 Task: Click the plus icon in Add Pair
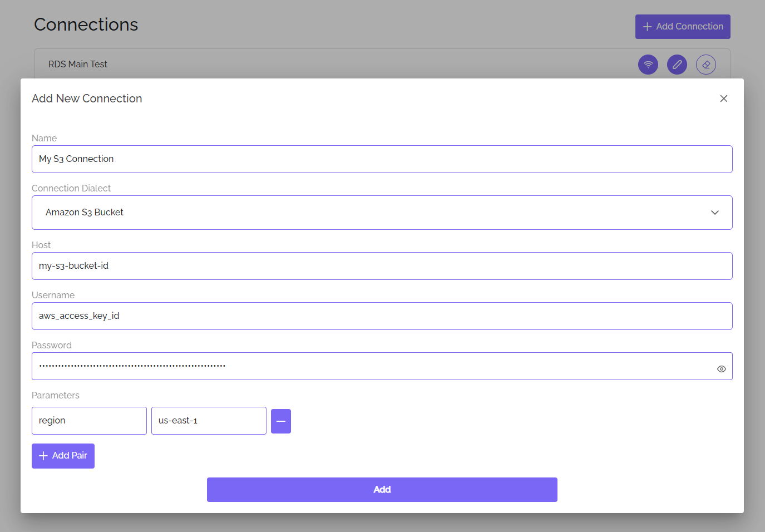43,456
